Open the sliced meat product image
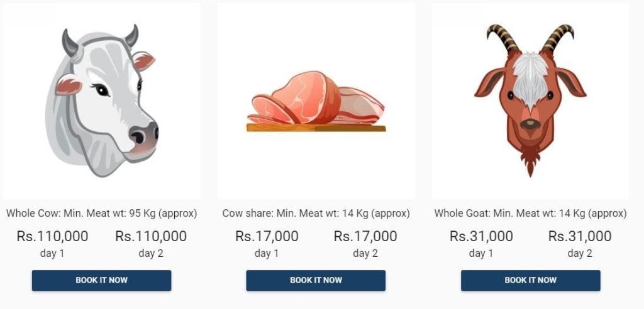Screen dimensions: 644x309 [x=316, y=101]
